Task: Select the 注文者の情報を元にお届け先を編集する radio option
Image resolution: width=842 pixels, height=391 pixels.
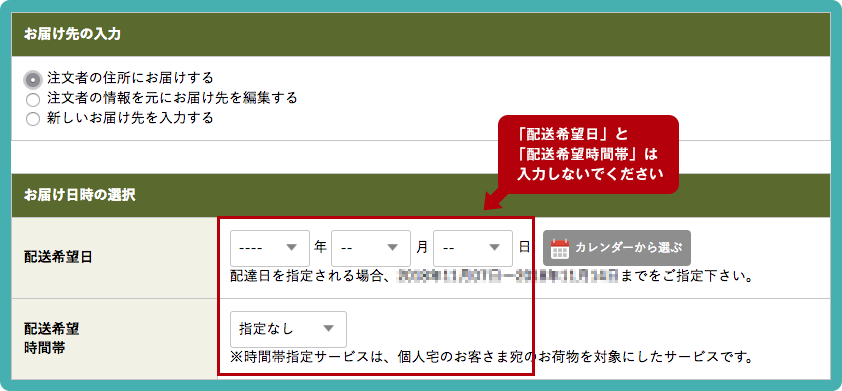Action: [33, 99]
